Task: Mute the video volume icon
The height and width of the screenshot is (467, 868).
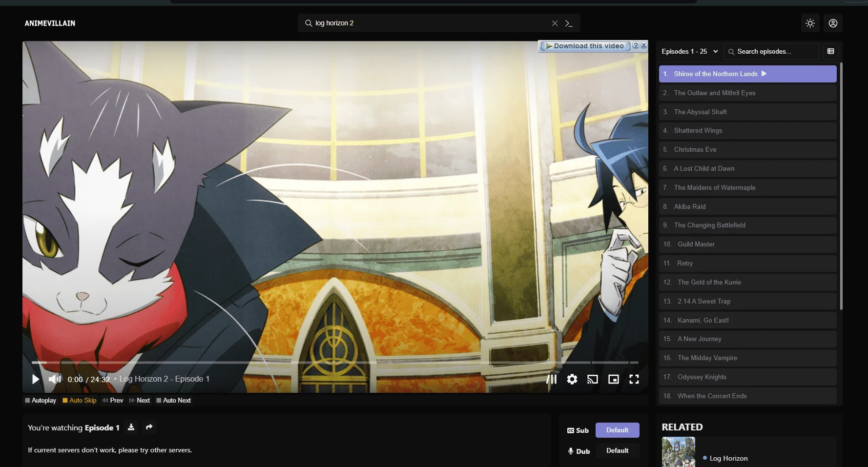Action: [55, 379]
